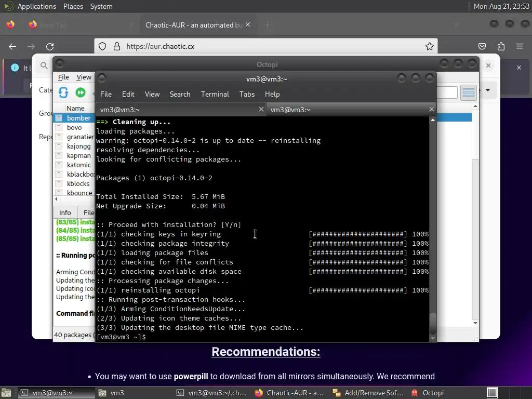Image resolution: width=532 pixels, height=399 pixels.
Task: Switch to vm3 file manager taskbar item
Action: point(135,393)
